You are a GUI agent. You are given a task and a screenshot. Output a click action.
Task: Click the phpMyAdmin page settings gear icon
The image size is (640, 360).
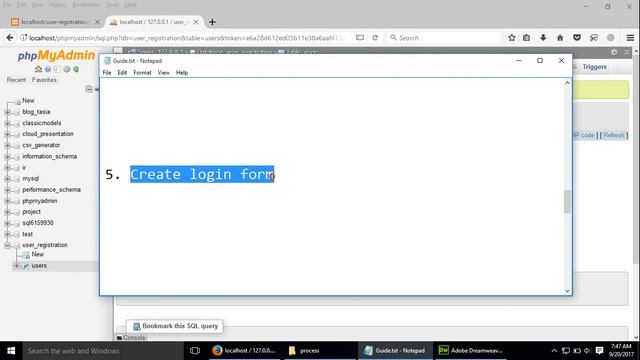614,52
